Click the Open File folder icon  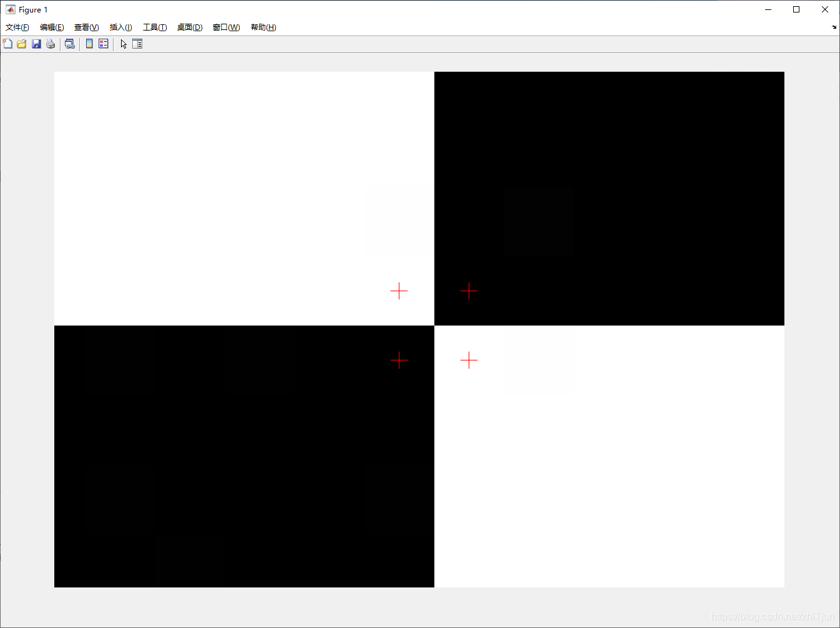(x=22, y=44)
